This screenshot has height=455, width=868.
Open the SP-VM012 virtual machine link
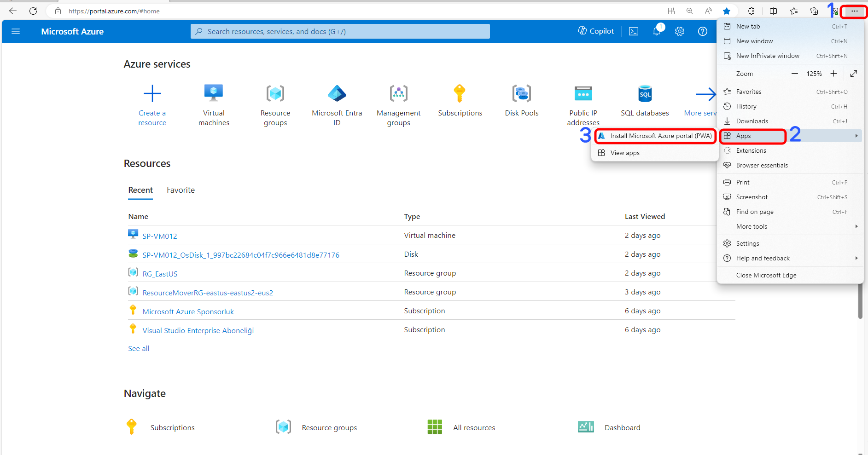pyautogui.click(x=159, y=236)
